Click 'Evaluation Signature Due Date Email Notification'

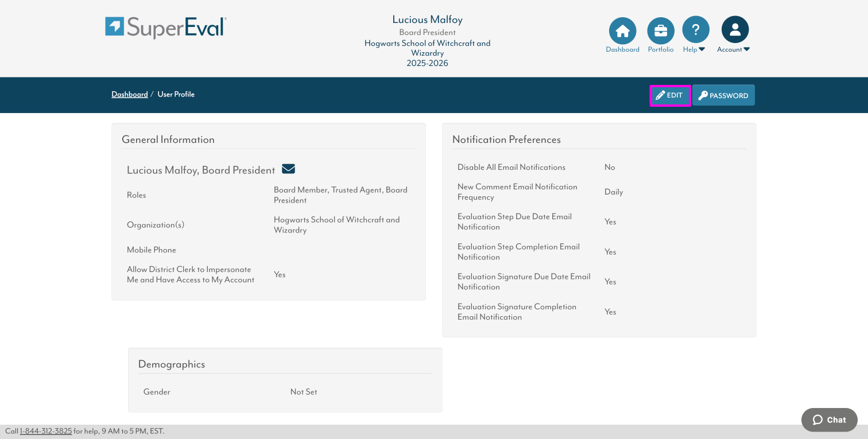(524, 282)
